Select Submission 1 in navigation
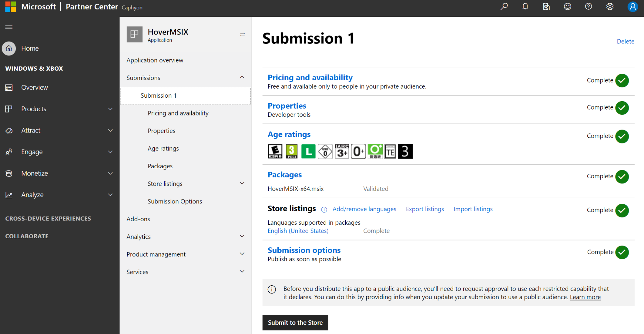The image size is (644, 334). pos(185,96)
